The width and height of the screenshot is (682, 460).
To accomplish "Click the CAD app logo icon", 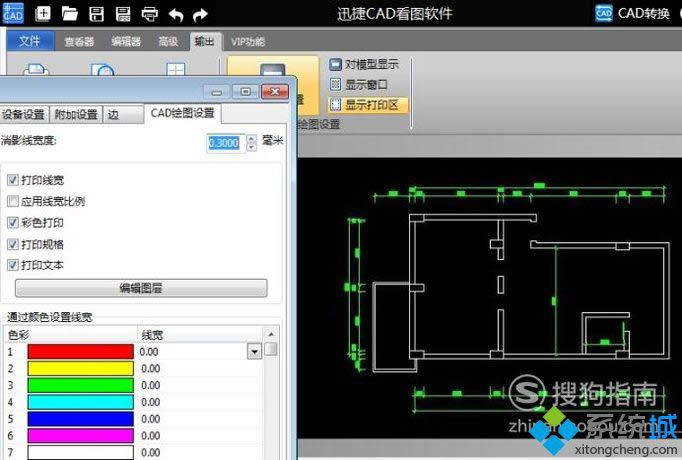I will point(13,13).
